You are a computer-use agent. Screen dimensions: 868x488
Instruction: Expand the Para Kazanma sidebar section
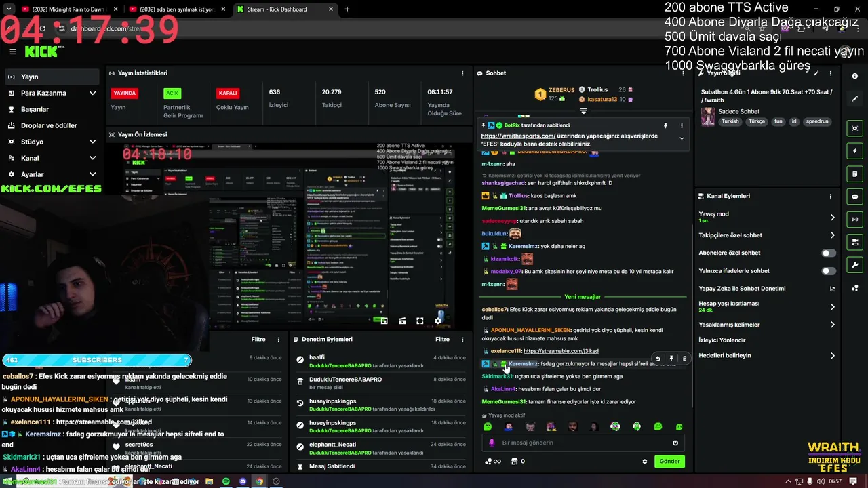(x=51, y=93)
